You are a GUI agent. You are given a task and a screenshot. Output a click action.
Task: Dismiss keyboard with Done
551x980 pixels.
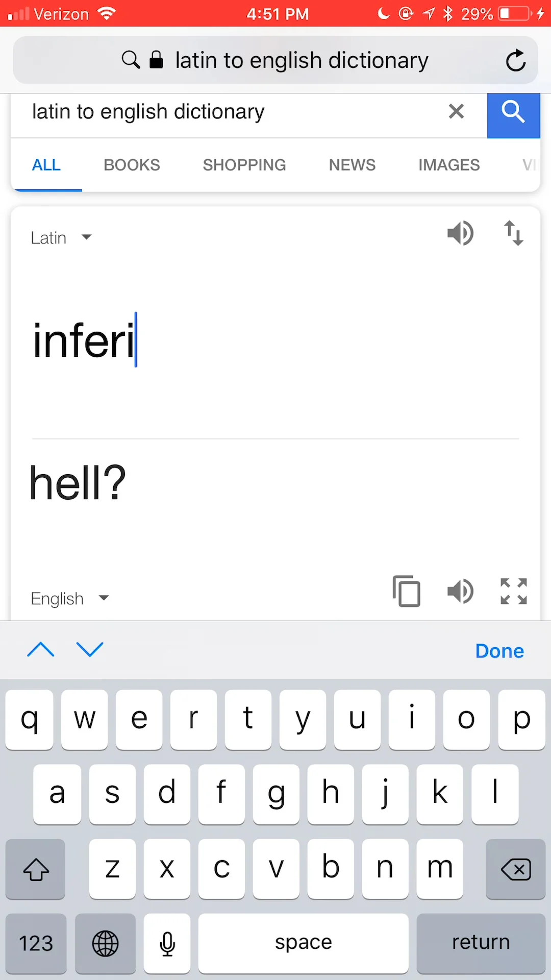[499, 651]
